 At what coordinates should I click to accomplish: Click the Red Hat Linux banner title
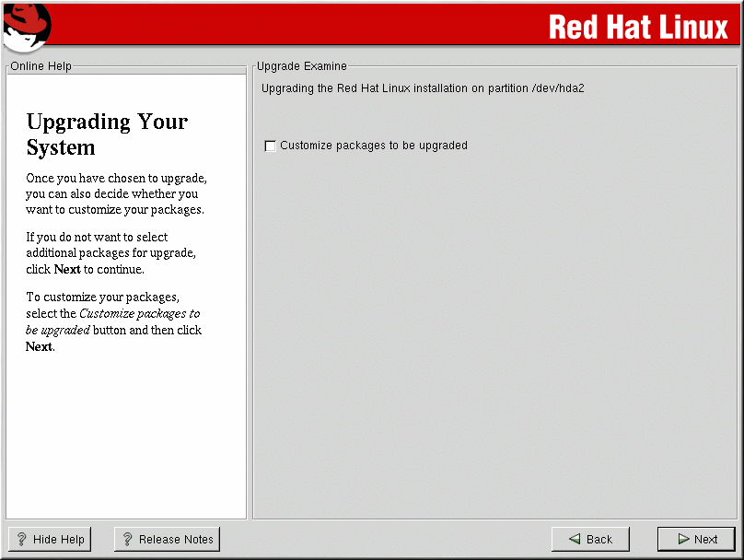point(638,27)
